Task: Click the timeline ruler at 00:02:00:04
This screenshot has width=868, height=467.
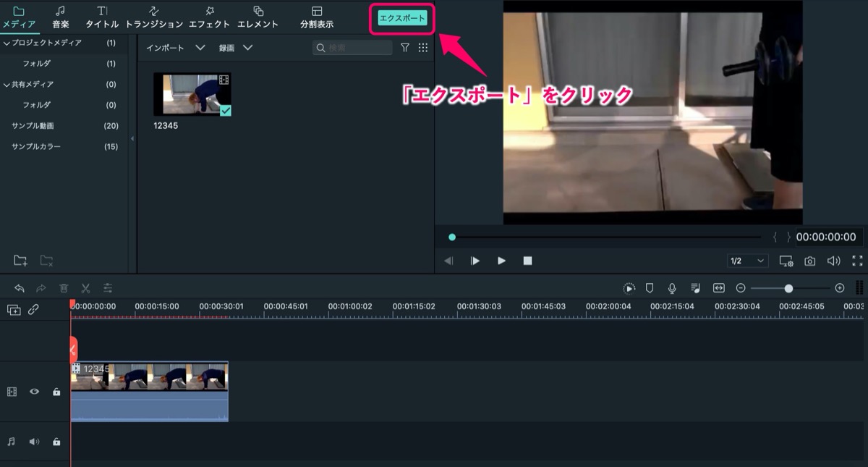Action: [608, 306]
